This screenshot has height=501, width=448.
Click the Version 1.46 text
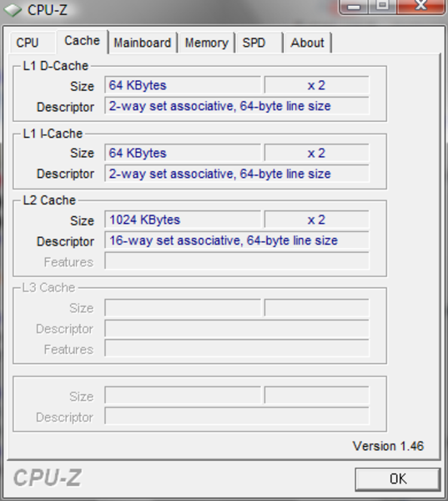coord(388,446)
